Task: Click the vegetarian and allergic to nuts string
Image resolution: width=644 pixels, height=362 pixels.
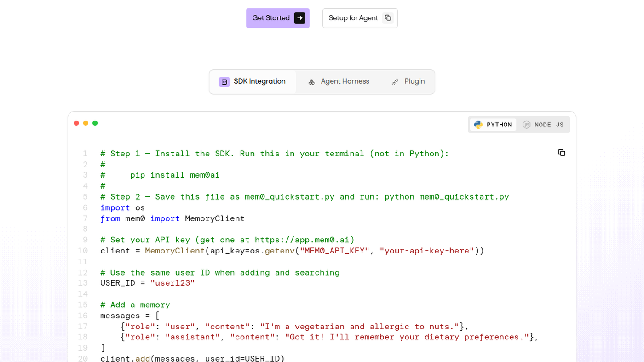Action: coord(360,327)
